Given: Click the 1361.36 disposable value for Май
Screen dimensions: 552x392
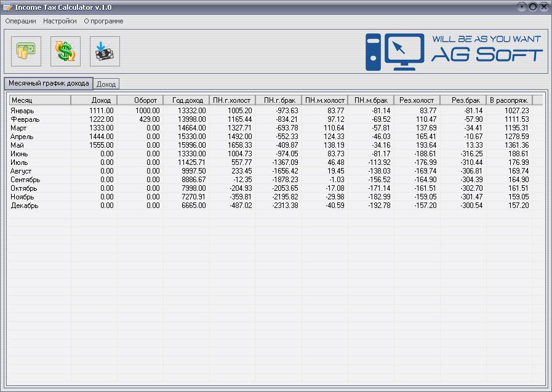Looking at the screenshot, I should pyautogui.click(x=517, y=145).
